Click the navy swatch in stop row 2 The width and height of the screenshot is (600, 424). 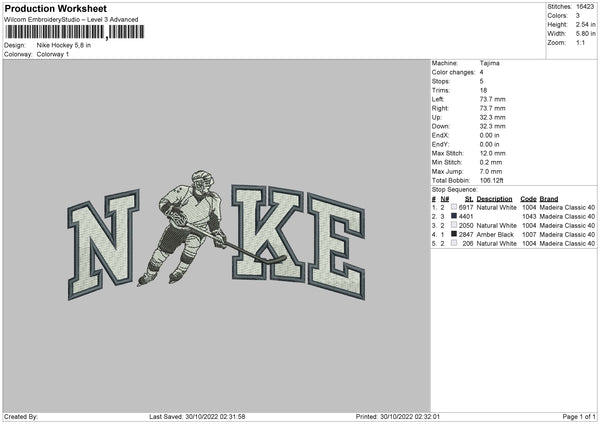pos(454,216)
